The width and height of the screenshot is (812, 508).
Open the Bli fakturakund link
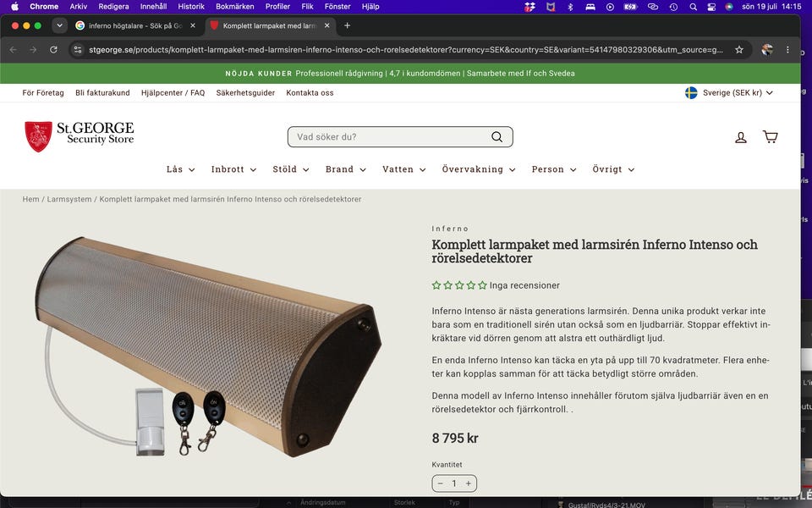(102, 93)
